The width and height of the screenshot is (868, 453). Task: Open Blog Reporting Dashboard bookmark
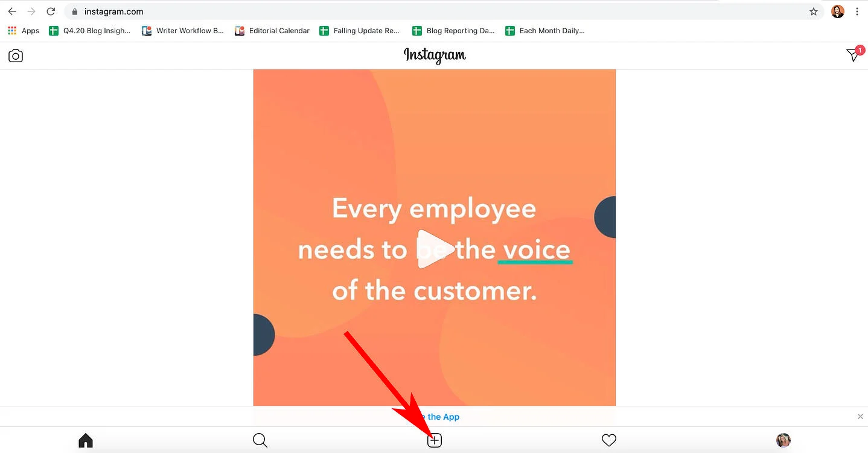point(453,31)
